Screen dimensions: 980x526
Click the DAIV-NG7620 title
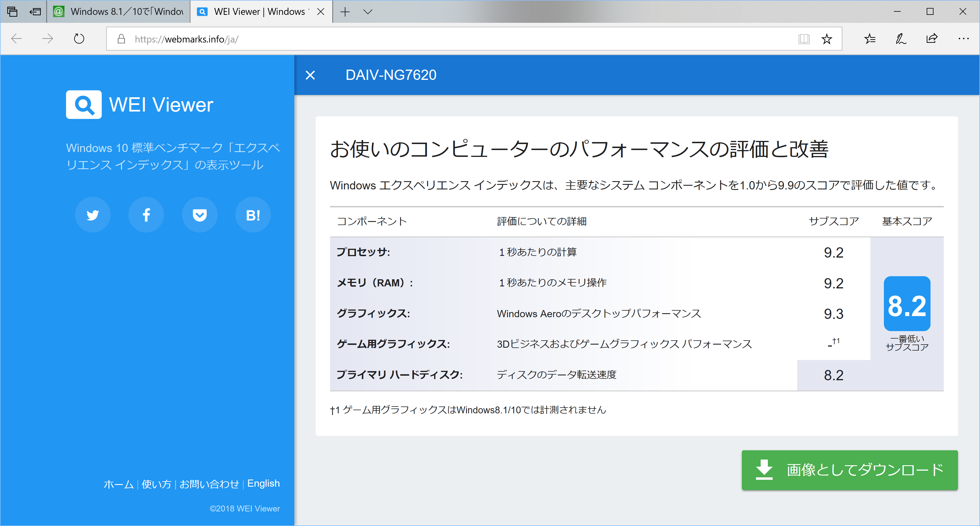391,75
